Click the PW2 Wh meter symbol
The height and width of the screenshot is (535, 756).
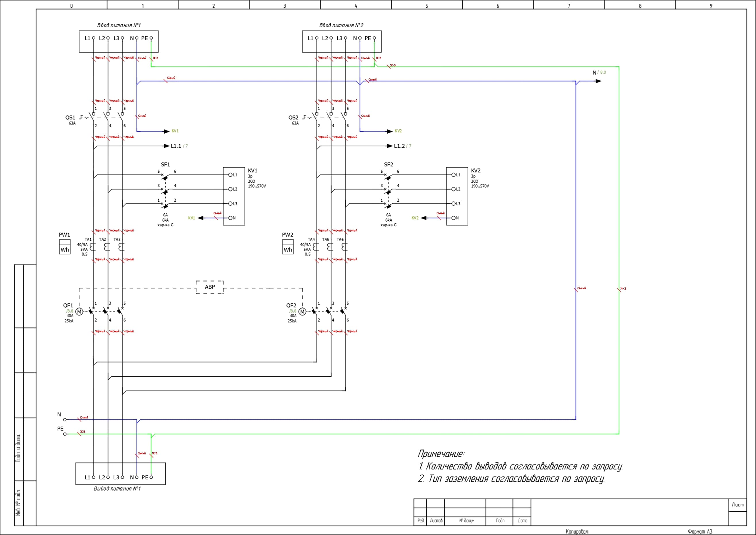(288, 247)
